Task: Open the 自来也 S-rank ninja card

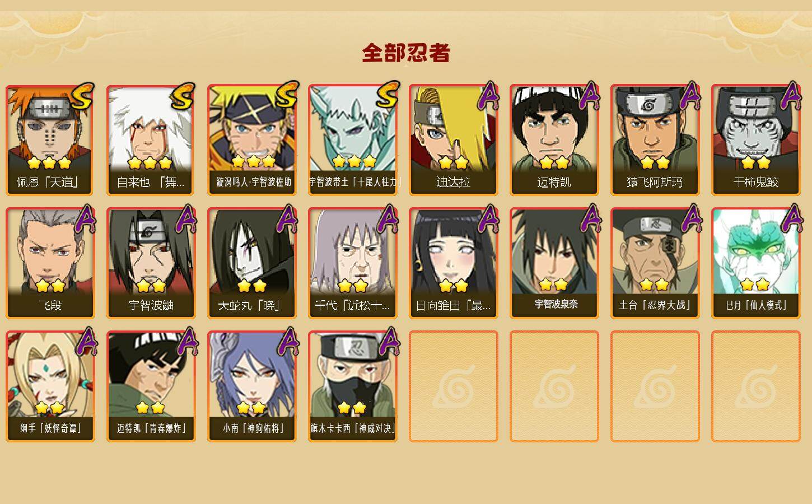Action: [x=151, y=140]
